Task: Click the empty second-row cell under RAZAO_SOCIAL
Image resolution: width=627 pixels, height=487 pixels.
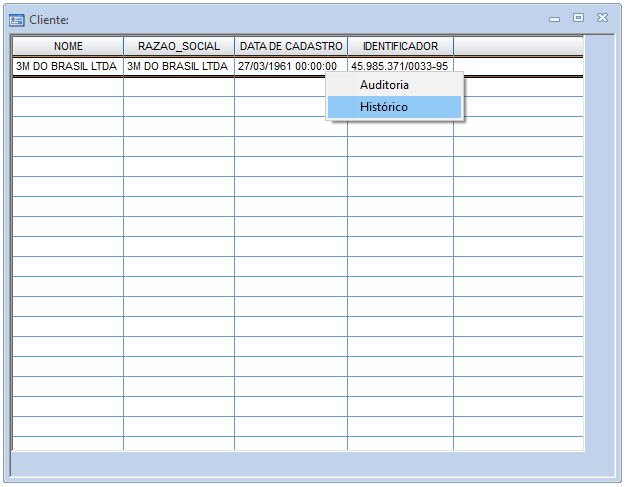Action: [179, 87]
